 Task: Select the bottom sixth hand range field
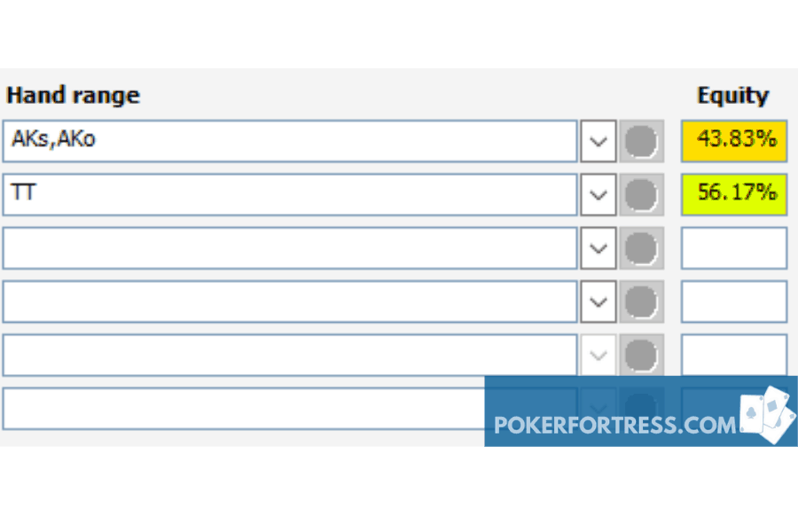click(243, 408)
